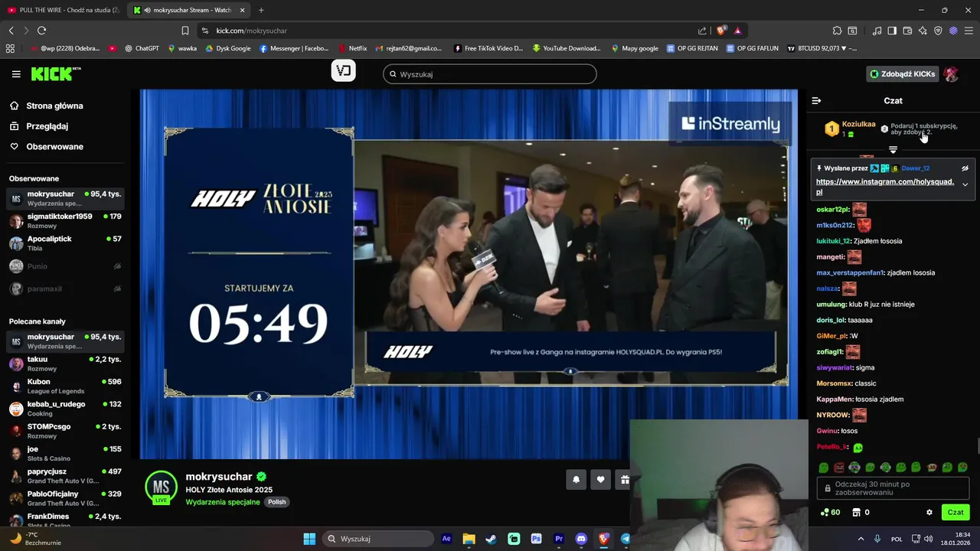
Task: Open the multi-view icon beside search
Action: [344, 71]
